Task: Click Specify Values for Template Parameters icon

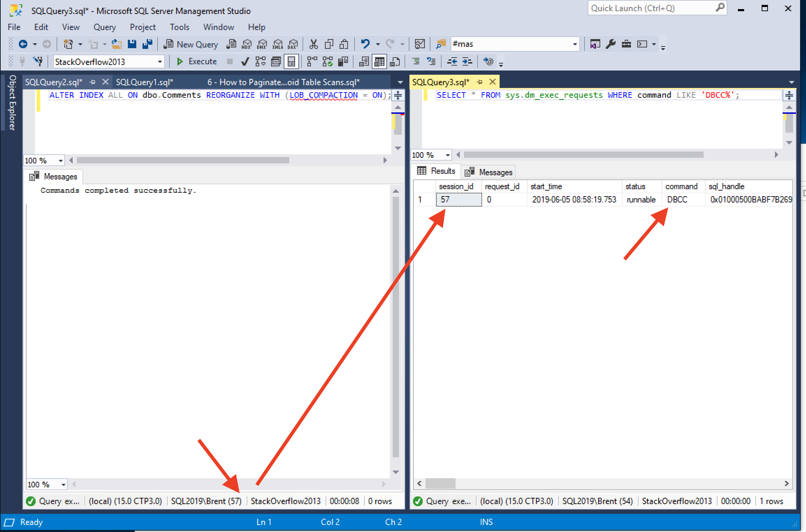Action: 488,62
